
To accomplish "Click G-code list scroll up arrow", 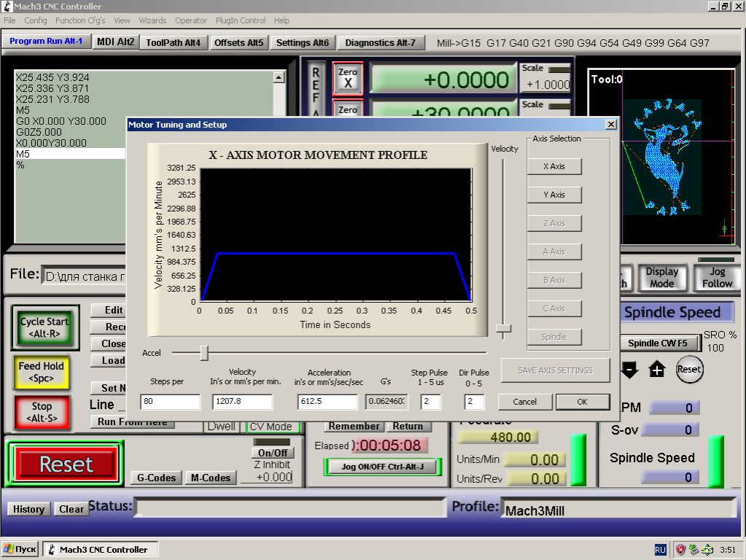I will coord(279,77).
